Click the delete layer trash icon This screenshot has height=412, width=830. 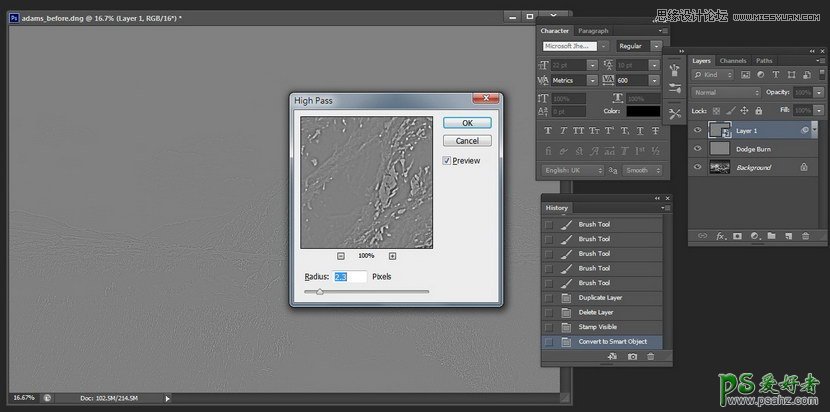805,236
